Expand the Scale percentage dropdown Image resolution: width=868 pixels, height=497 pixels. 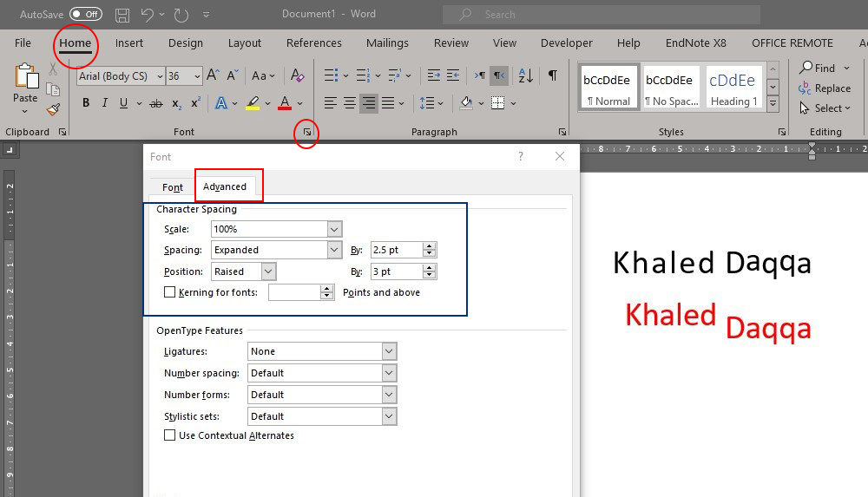(334, 229)
